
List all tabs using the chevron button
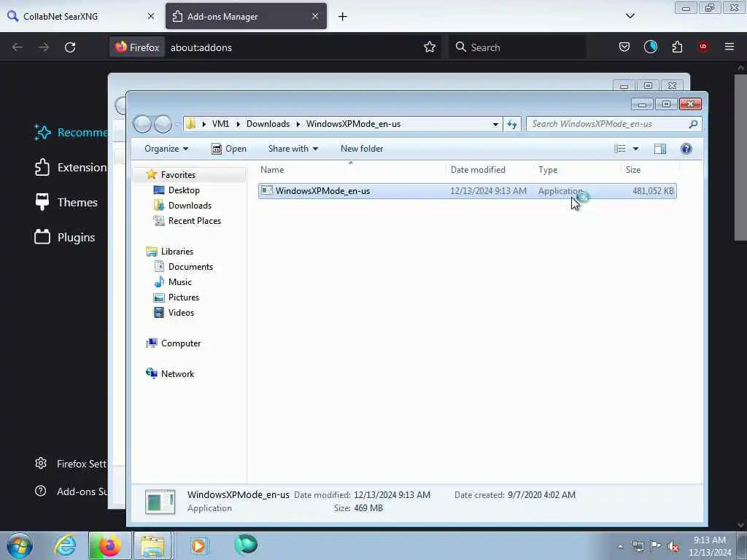point(630,16)
